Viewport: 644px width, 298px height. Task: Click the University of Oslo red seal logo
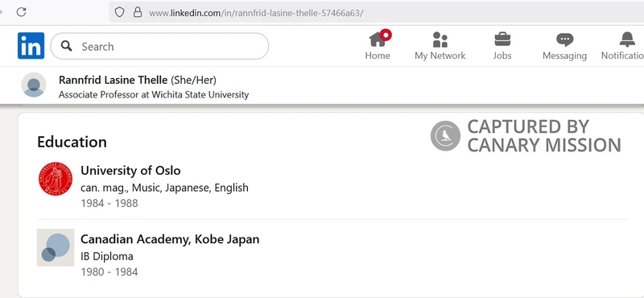56,179
